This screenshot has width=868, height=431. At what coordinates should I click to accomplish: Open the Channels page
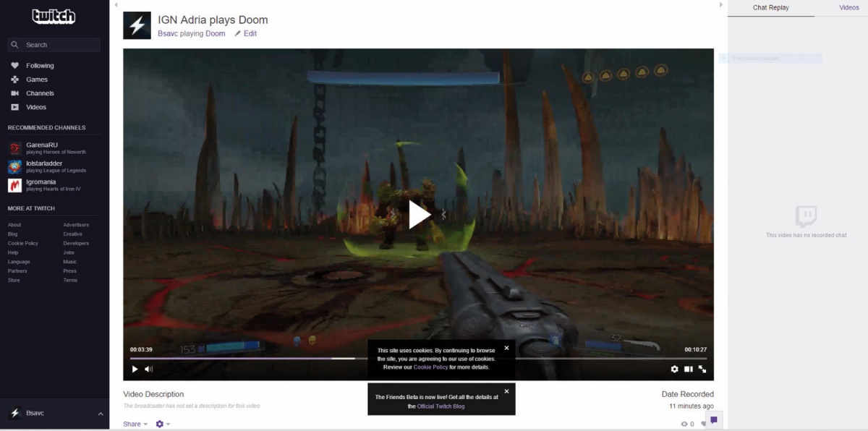coord(40,93)
